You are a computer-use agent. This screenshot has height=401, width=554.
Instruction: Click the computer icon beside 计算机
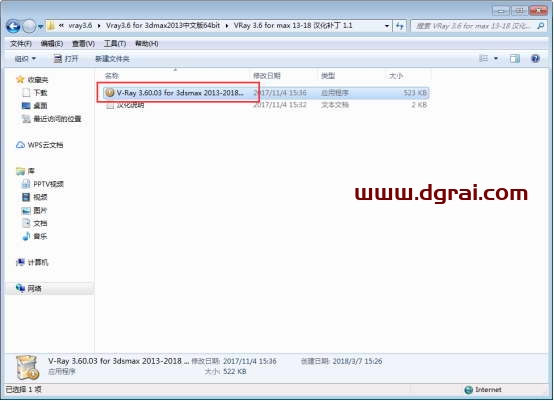click(x=20, y=262)
